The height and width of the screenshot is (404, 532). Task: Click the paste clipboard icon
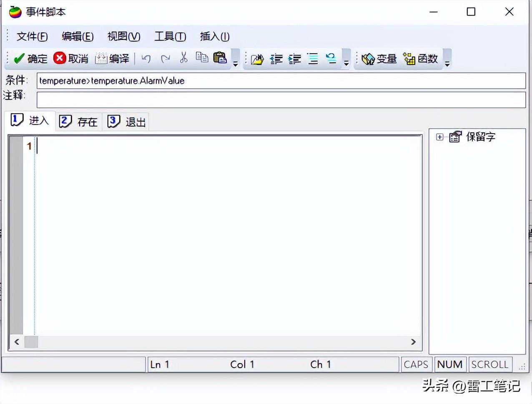pyautogui.click(x=220, y=57)
